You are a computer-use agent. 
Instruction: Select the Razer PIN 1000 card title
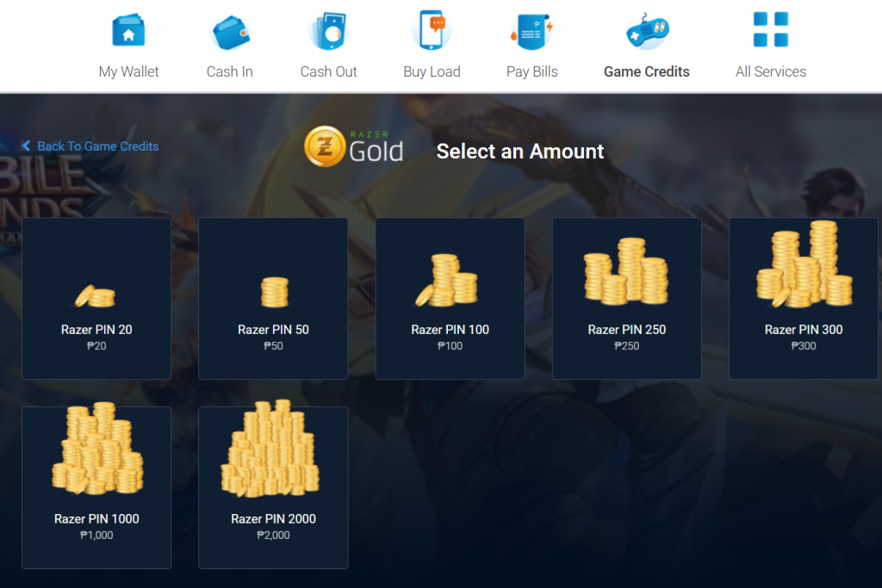tap(96, 519)
